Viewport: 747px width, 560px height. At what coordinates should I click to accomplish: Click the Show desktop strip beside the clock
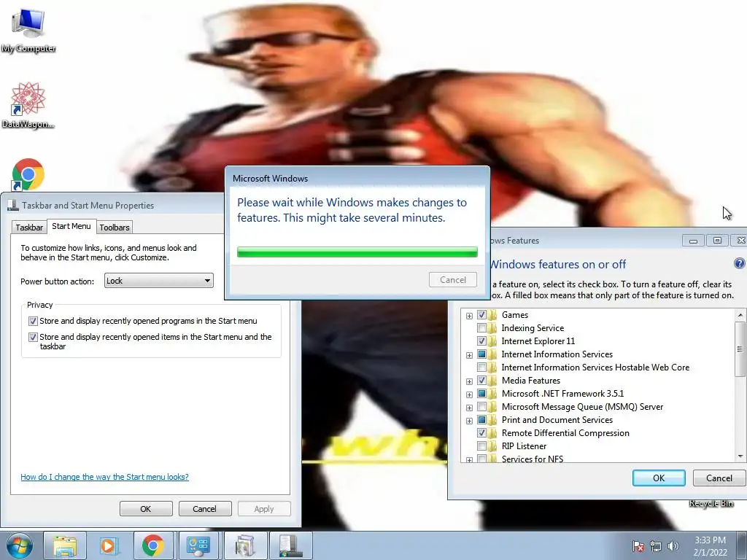pos(742,545)
